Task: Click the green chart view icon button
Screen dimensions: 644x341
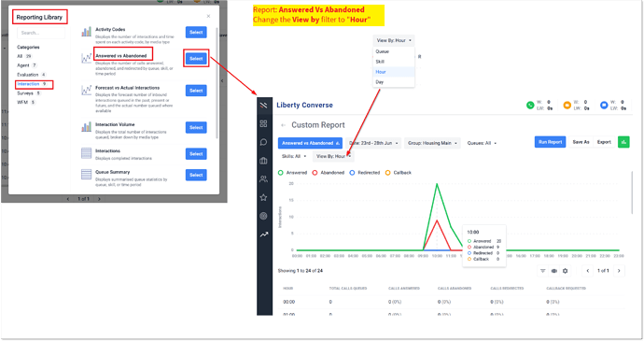Action: (x=623, y=142)
